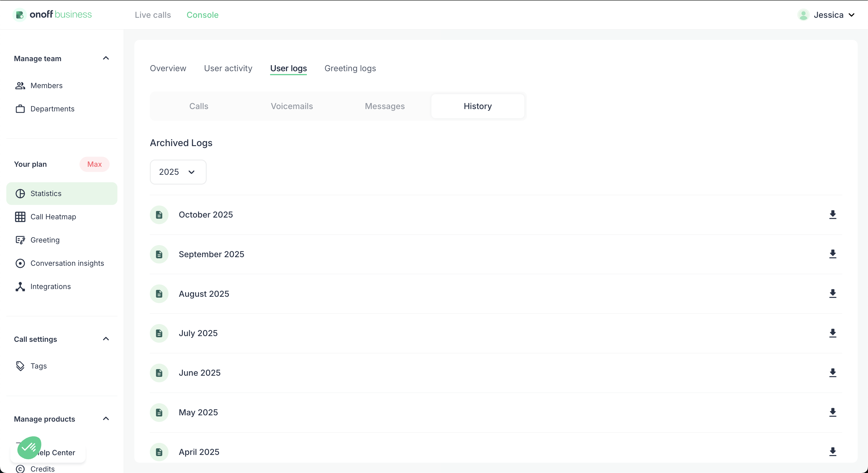Show the Calls log segment
Screen dimensions: 868x473
point(199,106)
